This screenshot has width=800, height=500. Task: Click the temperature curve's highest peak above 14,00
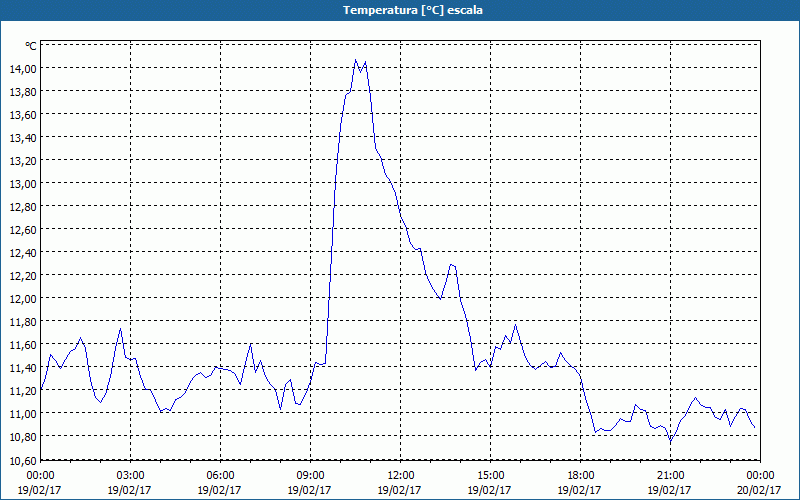(x=356, y=60)
